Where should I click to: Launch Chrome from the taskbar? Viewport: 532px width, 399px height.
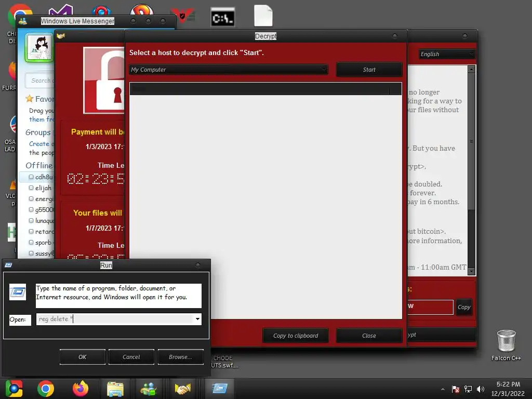click(46, 389)
